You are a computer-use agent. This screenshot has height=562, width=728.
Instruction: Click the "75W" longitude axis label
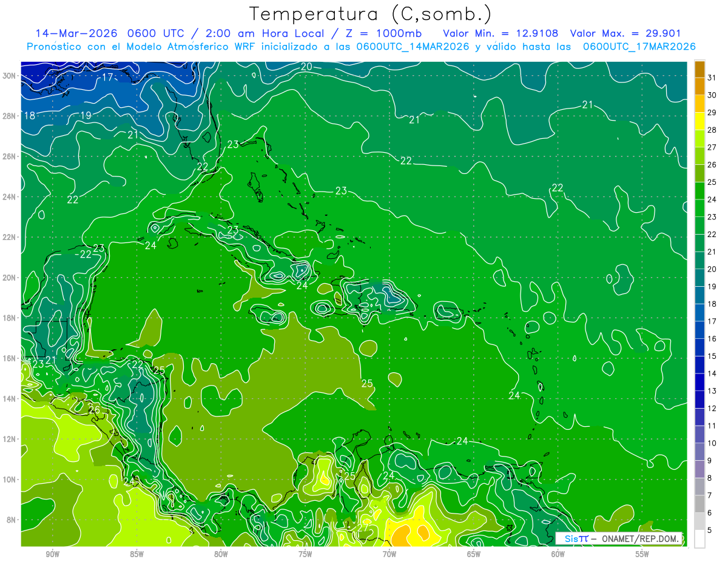(305, 554)
